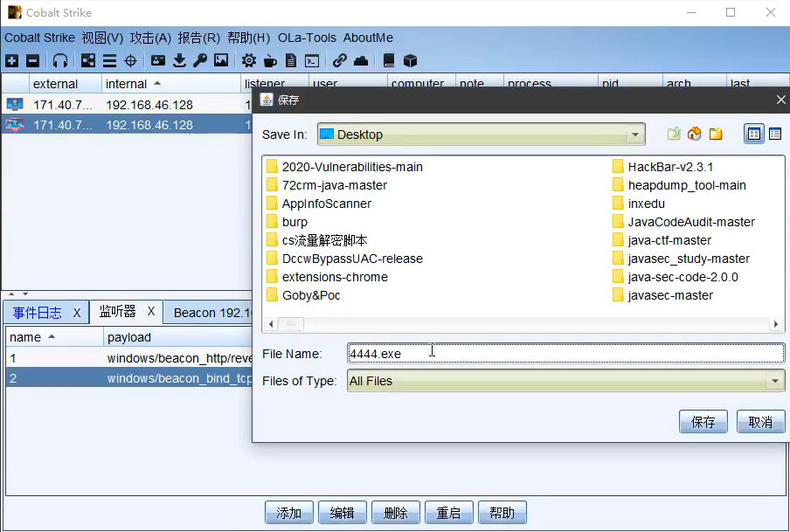Image resolution: width=790 pixels, height=532 pixels.
Task: Open the Screenshots picture icon
Action: tap(221, 60)
